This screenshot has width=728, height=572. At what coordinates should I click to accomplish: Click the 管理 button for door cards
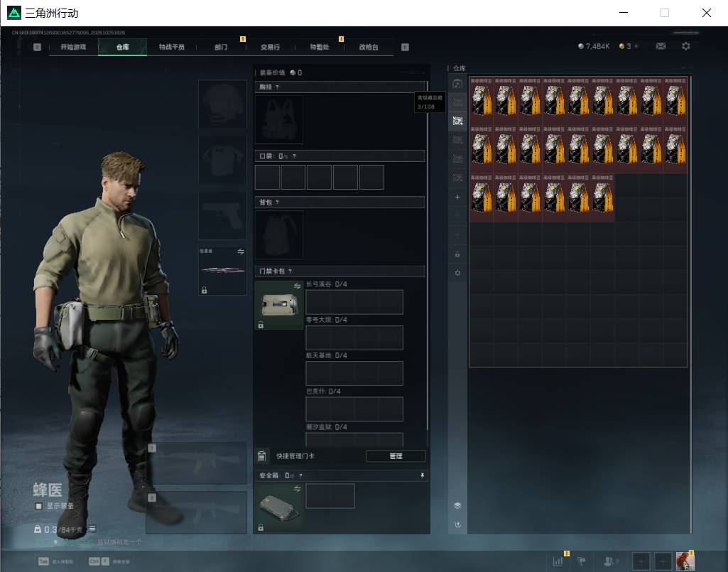click(x=396, y=456)
